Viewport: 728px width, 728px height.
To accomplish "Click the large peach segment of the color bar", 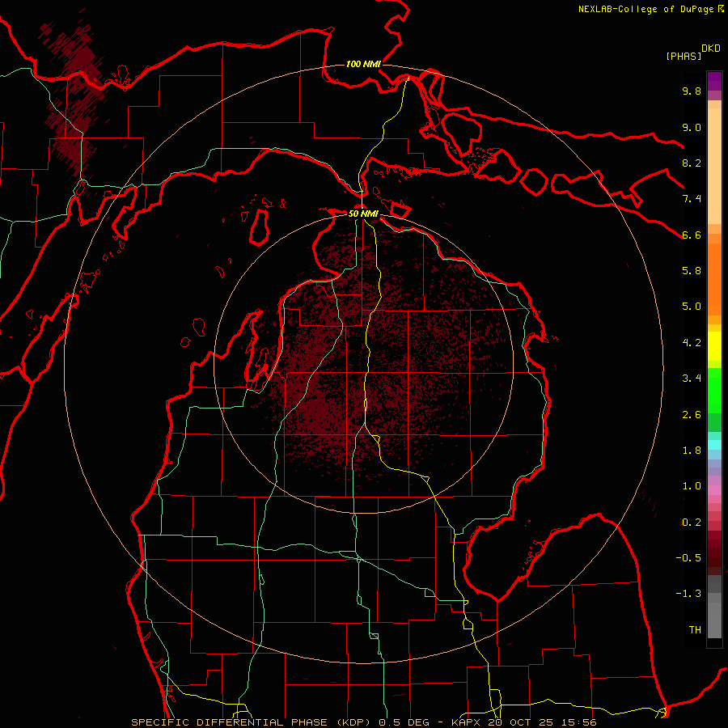I will (x=714, y=166).
